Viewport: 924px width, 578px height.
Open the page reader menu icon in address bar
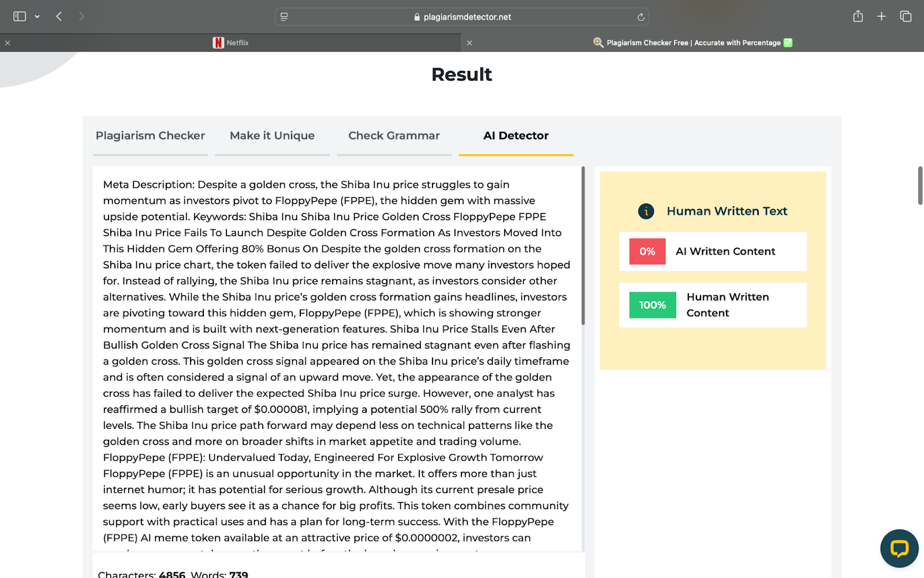[284, 17]
